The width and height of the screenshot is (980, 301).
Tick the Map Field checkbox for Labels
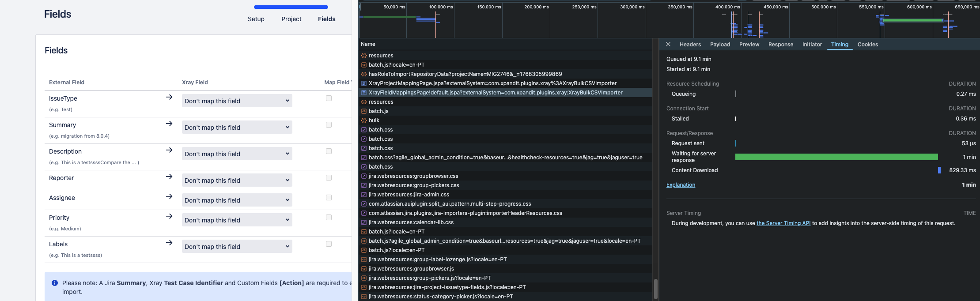point(329,244)
